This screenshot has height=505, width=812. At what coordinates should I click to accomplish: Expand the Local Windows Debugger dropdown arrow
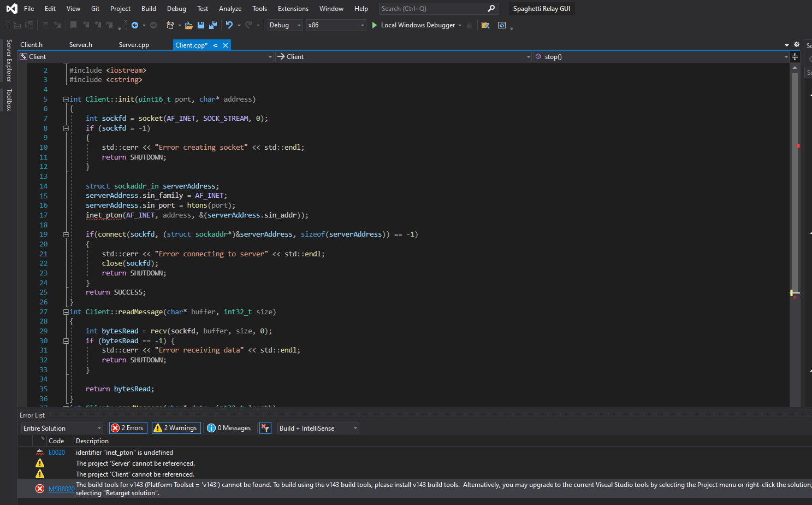[460, 25]
